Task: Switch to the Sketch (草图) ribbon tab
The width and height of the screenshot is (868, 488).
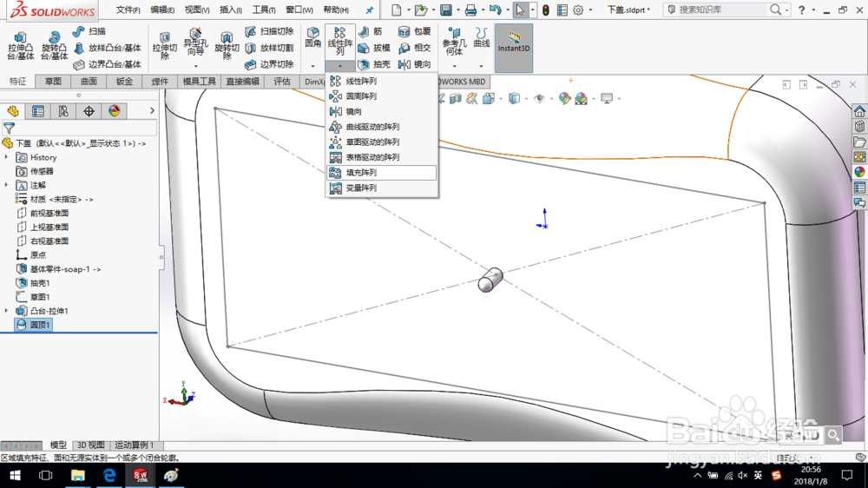Action: [x=53, y=82]
